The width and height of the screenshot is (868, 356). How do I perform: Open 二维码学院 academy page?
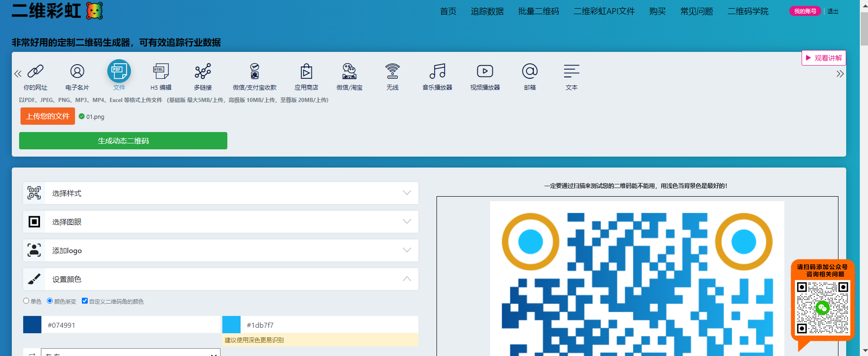tap(748, 11)
